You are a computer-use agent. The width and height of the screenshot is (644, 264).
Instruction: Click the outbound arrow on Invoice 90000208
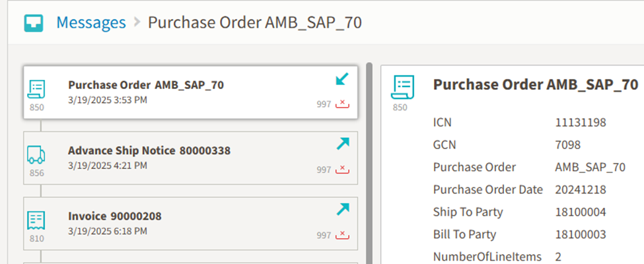coord(343,209)
